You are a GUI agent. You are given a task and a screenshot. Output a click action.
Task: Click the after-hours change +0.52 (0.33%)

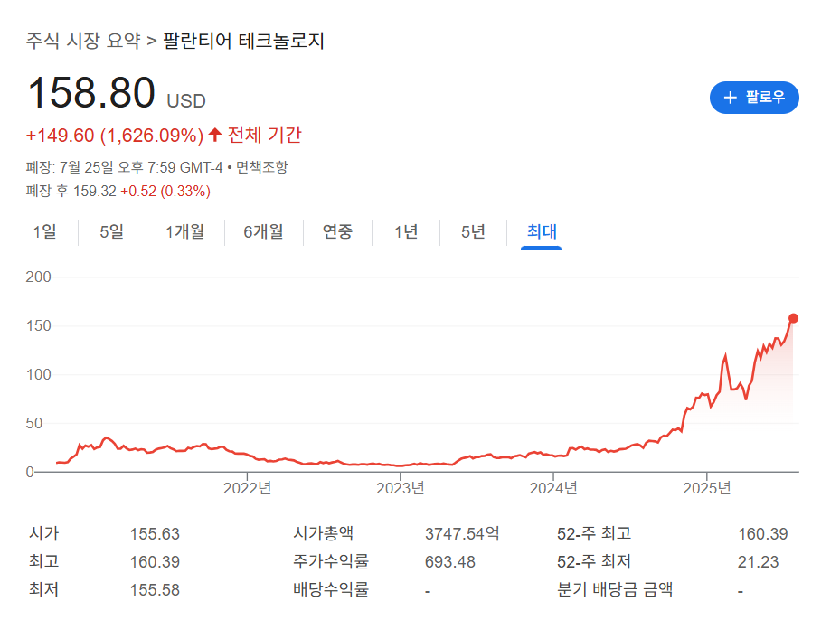point(165,191)
